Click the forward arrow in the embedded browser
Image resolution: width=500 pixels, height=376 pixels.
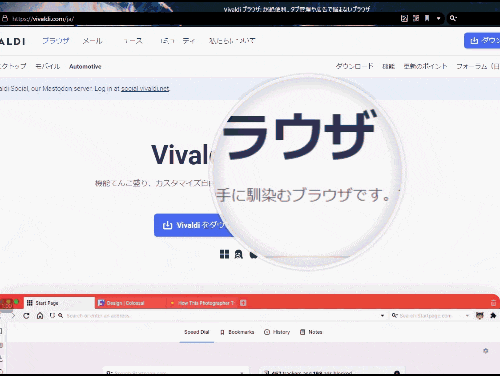[13, 316]
